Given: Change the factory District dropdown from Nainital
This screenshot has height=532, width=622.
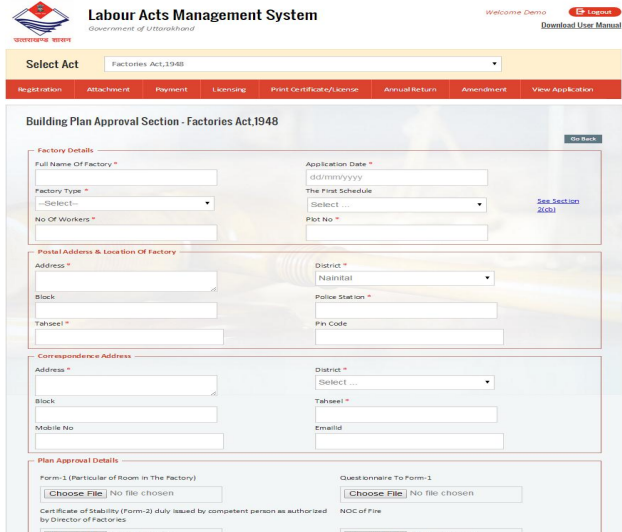Looking at the screenshot, I should click(x=405, y=278).
